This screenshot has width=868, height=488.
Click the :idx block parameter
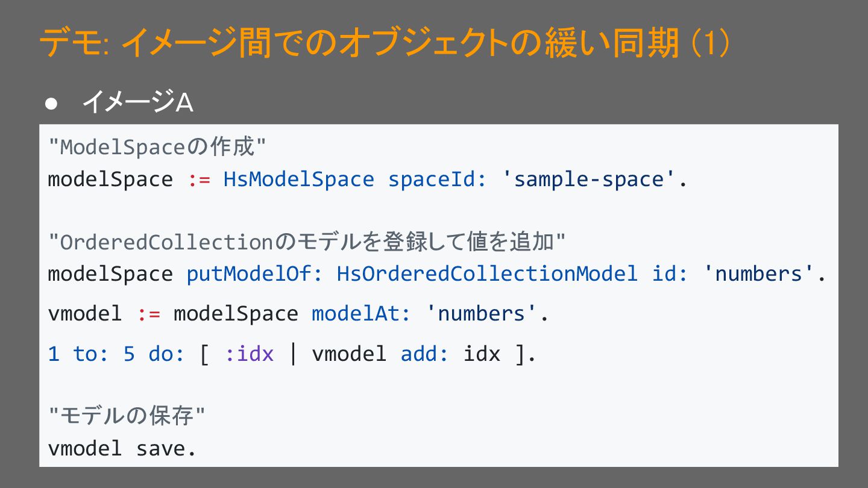(x=249, y=354)
